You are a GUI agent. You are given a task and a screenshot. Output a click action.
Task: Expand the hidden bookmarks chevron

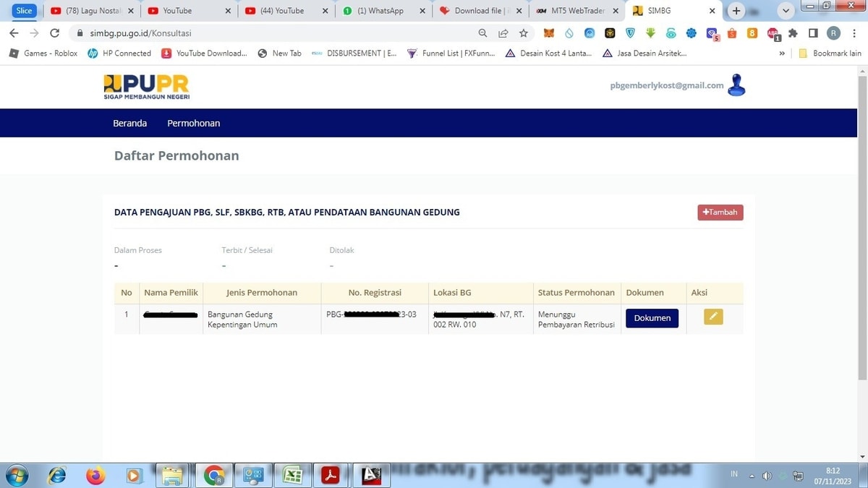click(782, 53)
